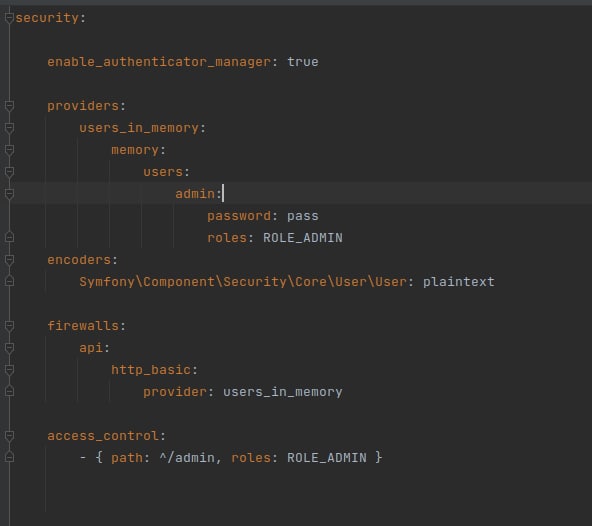
Task: Fold the admin: block in gutter
Action: point(9,194)
